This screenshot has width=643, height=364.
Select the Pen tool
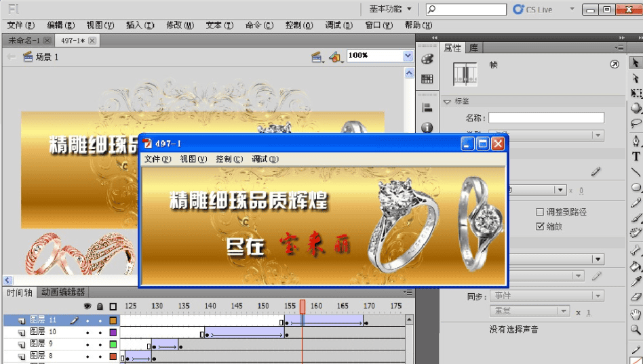tap(636, 141)
